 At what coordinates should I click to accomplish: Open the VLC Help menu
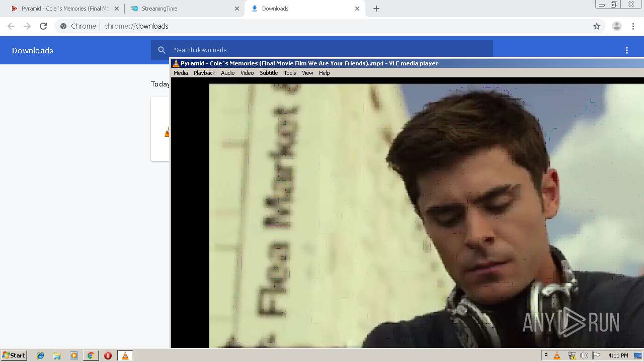pos(325,73)
